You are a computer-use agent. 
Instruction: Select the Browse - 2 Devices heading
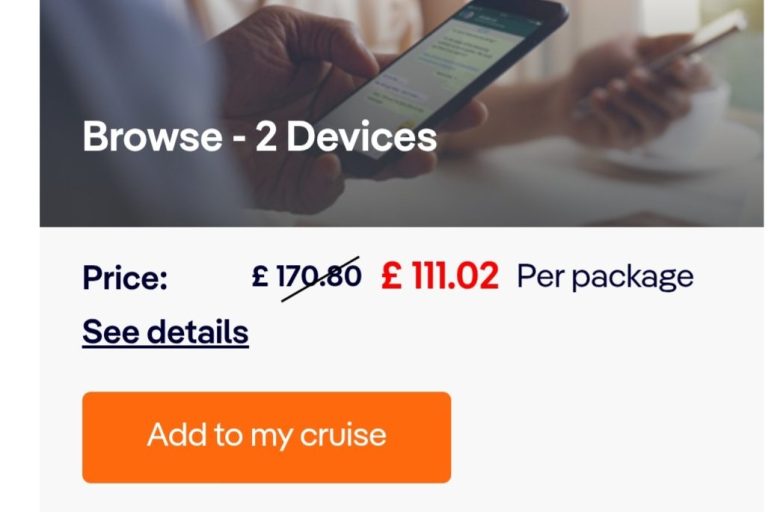click(259, 136)
